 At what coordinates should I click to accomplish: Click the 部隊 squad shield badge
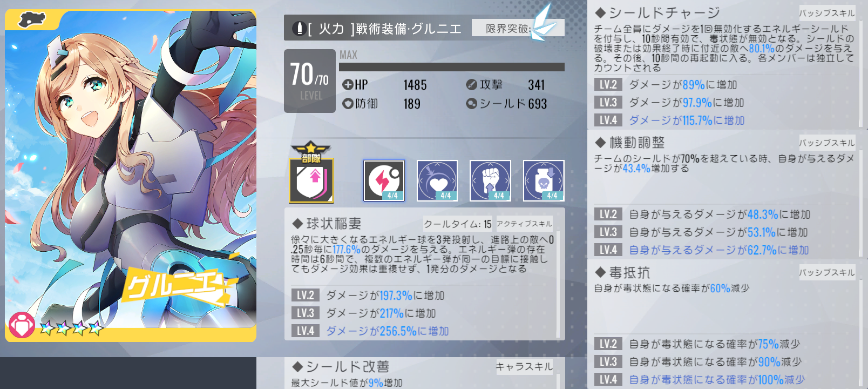click(x=311, y=173)
